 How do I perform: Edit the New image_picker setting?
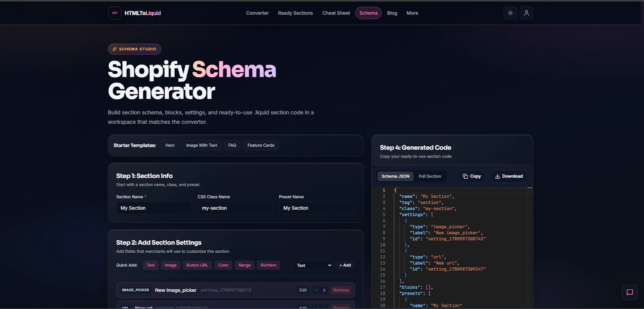303,290
